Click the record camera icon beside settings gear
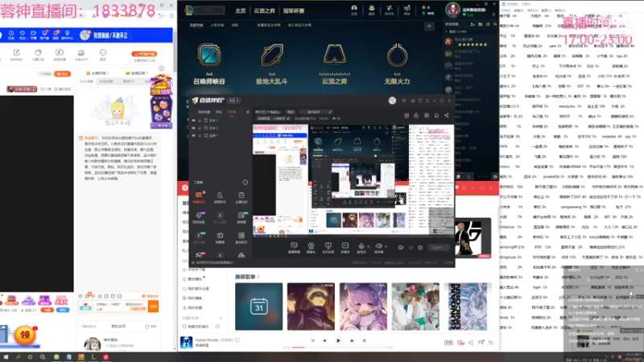This screenshot has width=644, height=362. (401, 248)
